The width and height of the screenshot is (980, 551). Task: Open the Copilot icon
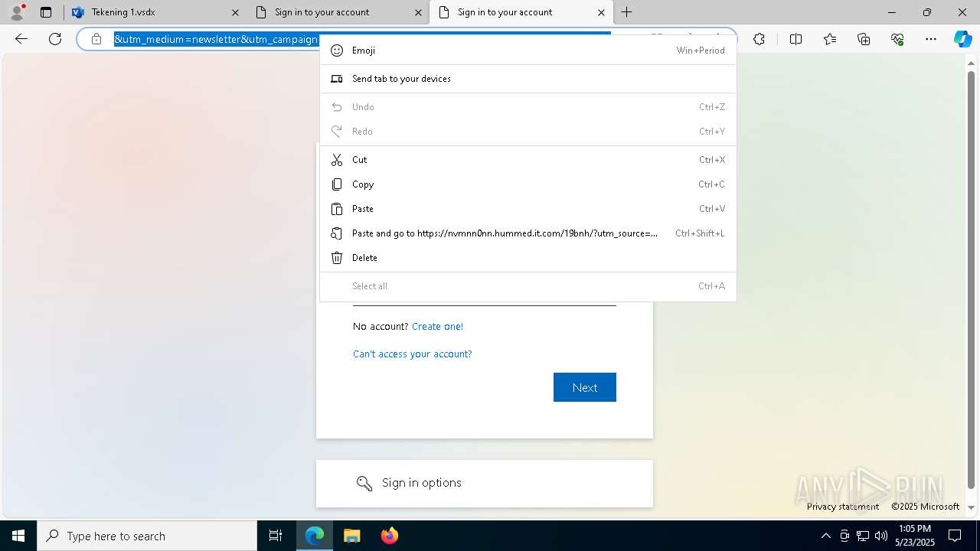(x=962, y=39)
